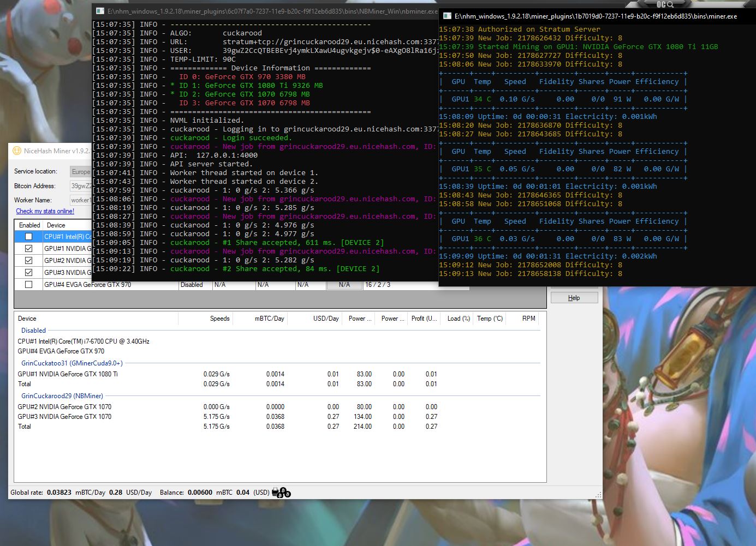
Task: Click the first Bitcoin coin icon in the status bar
Action: click(x=283, y=490)
